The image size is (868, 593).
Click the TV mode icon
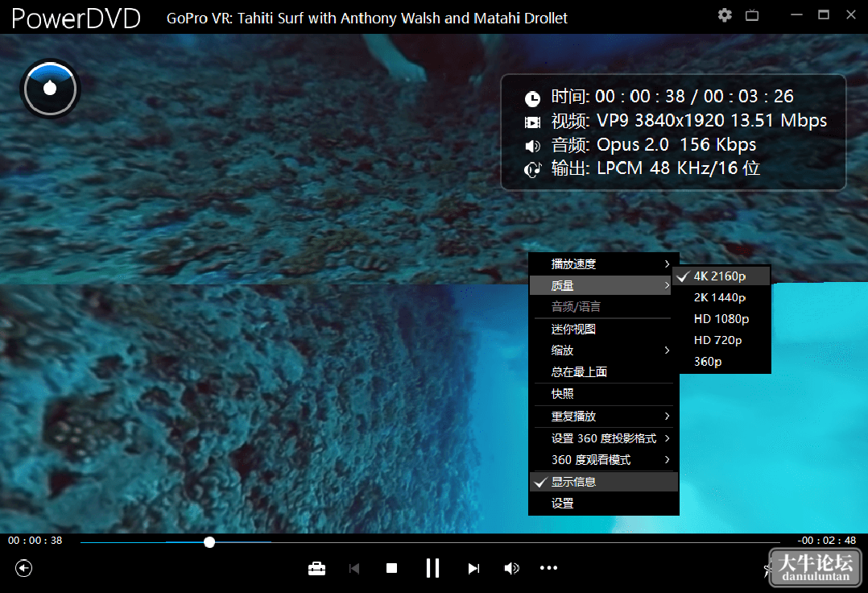pyautogui.click(x=752, y=15)
